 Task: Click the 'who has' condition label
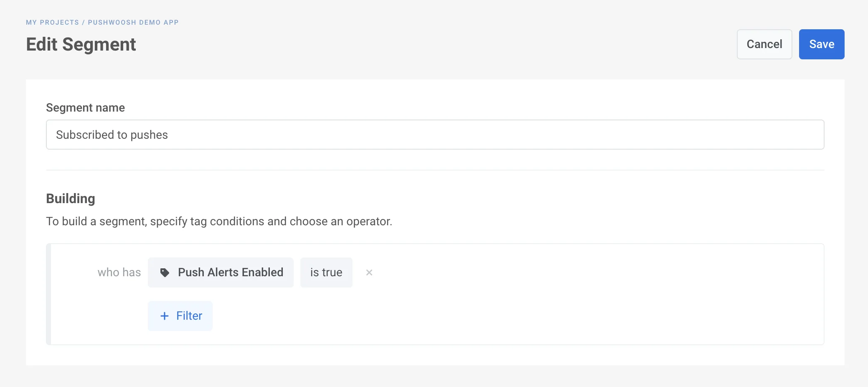[x=119, y=272]
